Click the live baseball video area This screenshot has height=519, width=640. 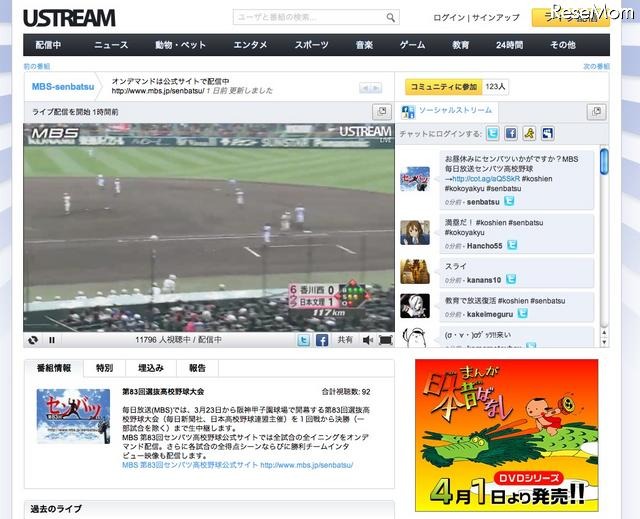click(209, 228)
